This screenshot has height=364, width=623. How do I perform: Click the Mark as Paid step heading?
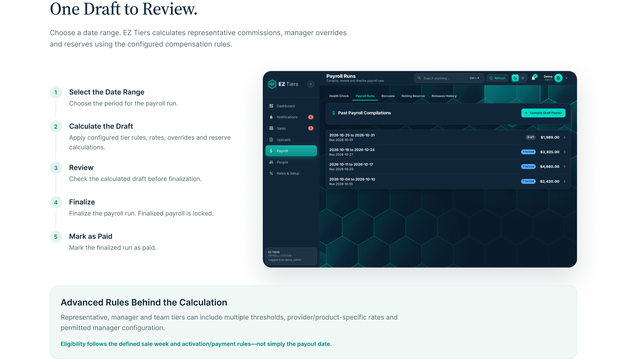pyautogui.click(x=91, y=236)
